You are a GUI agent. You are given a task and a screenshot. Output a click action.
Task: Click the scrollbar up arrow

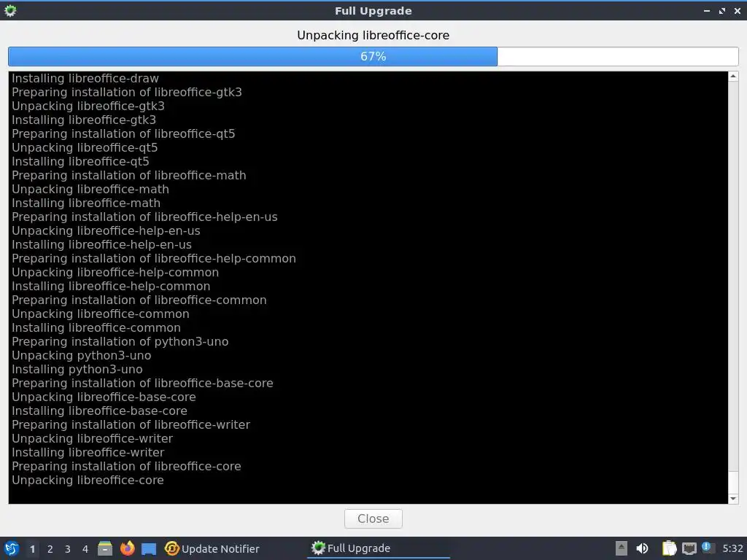pos(733,76)
